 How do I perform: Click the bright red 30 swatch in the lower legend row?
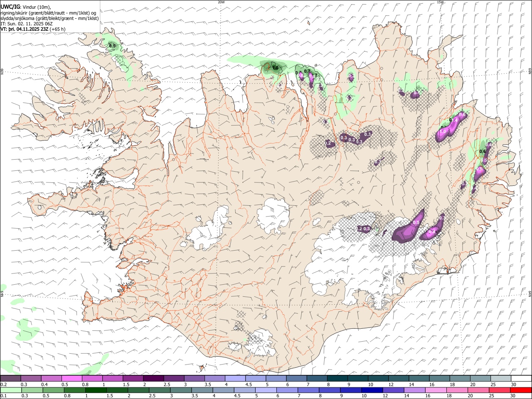521,390
